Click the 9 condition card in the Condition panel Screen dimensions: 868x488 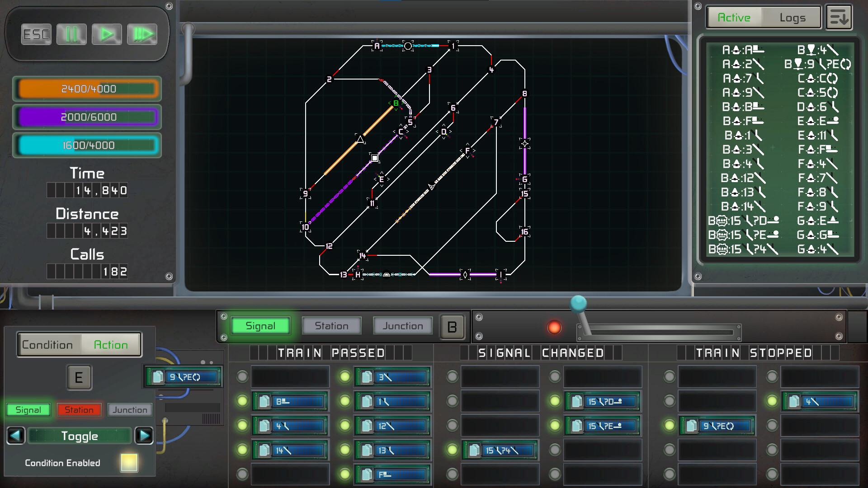[x=183, y=376]
